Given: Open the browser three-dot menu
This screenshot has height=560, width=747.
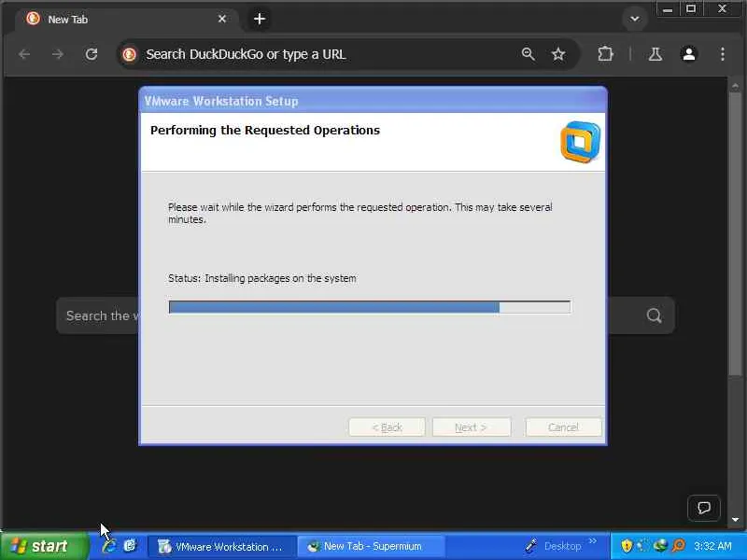Looking at the screenshot, I should click(723, 54).
